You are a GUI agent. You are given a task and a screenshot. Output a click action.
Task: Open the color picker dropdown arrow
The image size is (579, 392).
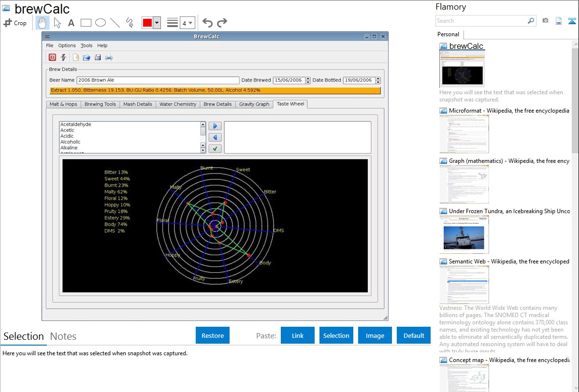point(157,23)
